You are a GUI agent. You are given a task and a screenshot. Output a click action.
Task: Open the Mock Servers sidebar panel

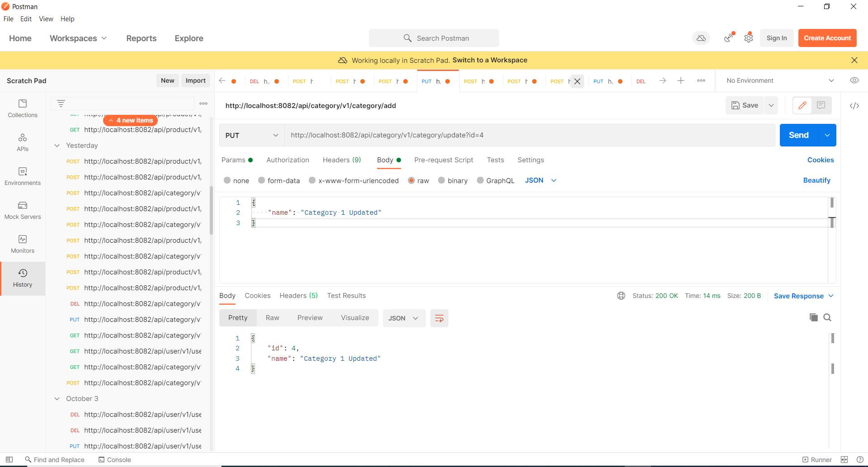point(23,210)
